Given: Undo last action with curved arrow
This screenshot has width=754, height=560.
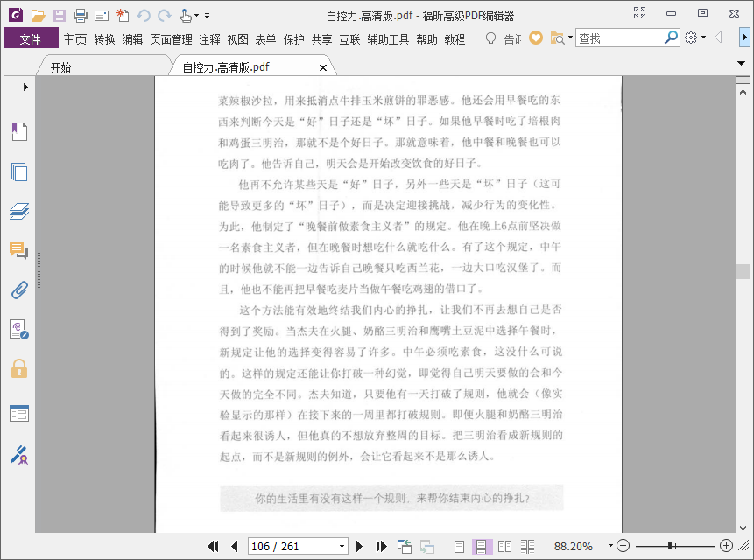Looking at the screenshot, I should (144, 16).
